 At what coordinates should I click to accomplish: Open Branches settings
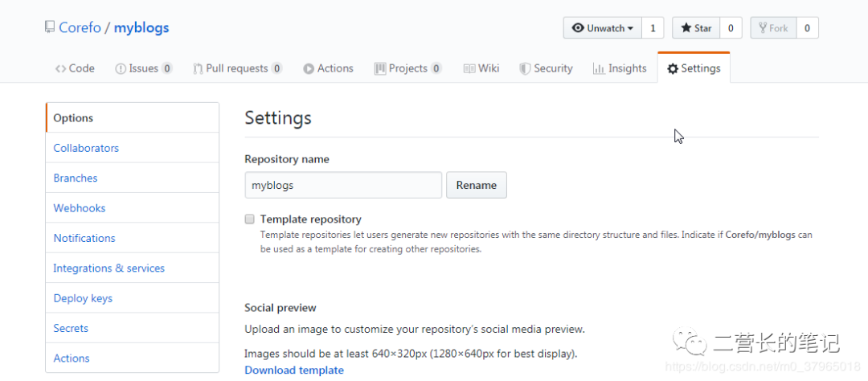(x=133, y=178)
